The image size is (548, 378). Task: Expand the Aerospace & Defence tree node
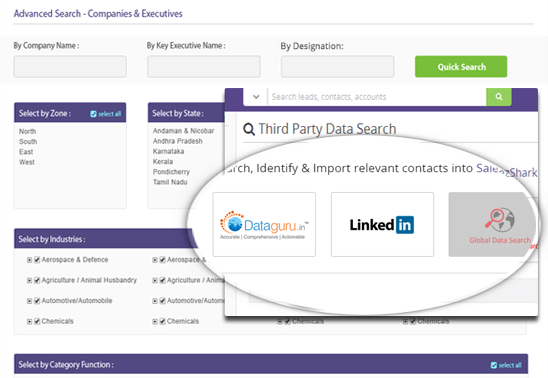point(29,260)
